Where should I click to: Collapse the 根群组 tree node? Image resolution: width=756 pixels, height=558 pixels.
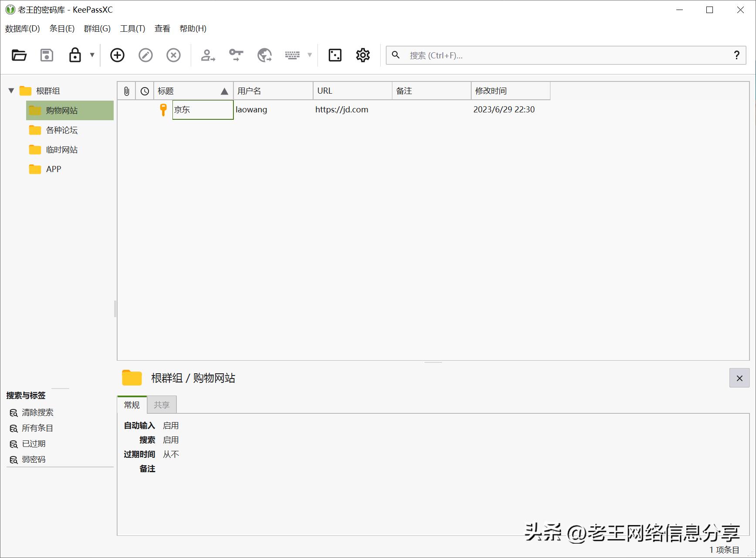click(11, 91)
